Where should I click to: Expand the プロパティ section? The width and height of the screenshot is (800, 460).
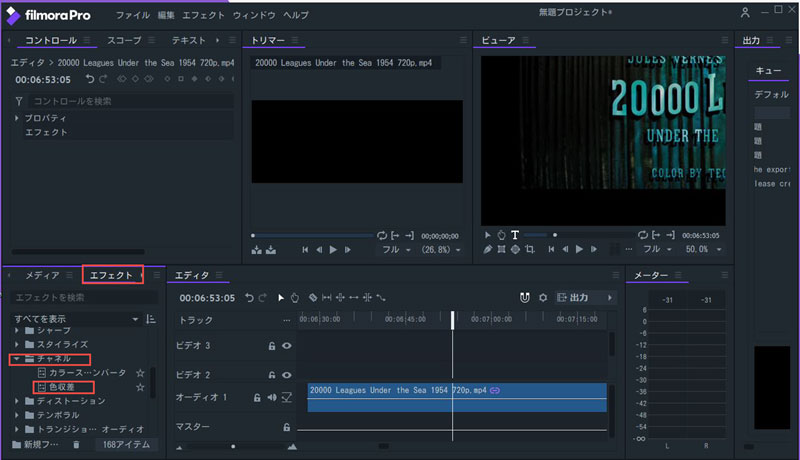(x=17, y=118)
